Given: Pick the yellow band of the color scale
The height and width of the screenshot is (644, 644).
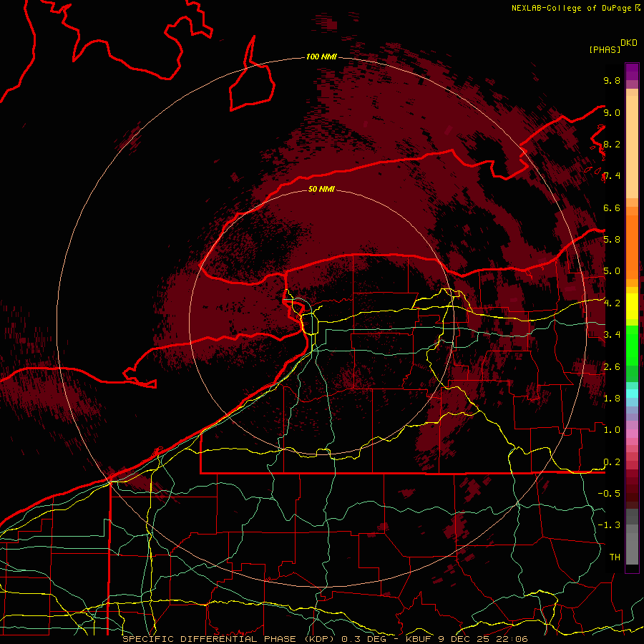Looking at the screenshot, I should pyautogui.click(x=632, y=306).
